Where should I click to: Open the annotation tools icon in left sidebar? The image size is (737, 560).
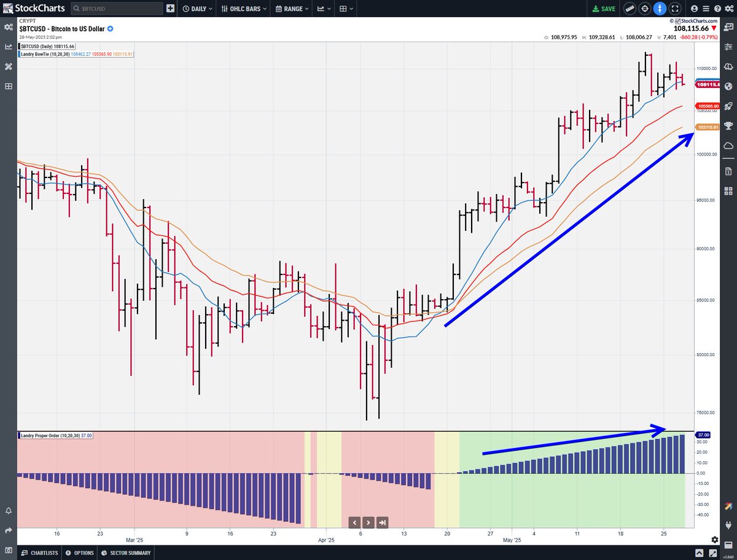pos(9,66)
